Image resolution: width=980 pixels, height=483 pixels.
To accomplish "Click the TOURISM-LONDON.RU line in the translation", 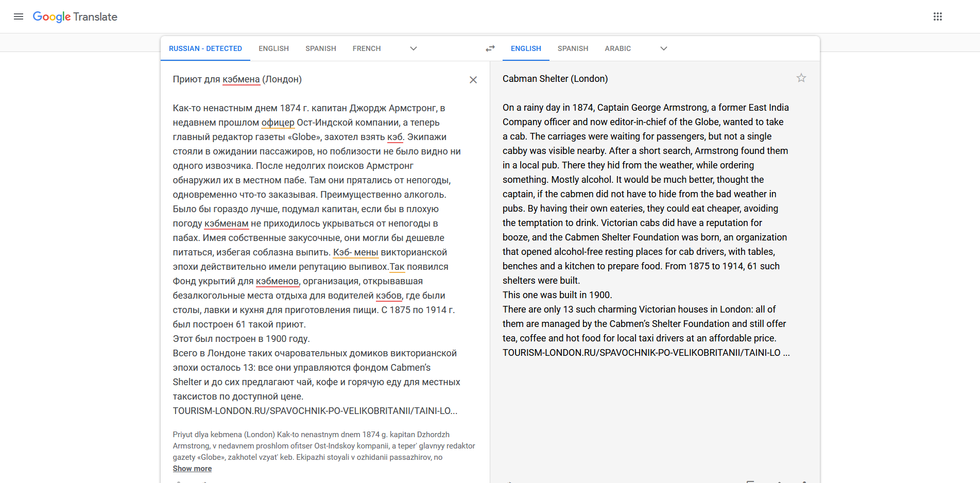I will [646, 353].
